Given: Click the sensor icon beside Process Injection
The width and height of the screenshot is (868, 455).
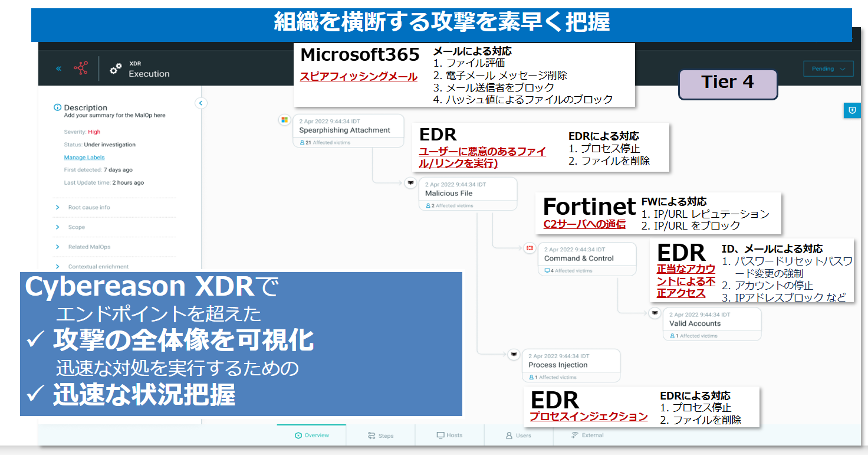Looking at the screenshot, I should (x=514, y=355).
